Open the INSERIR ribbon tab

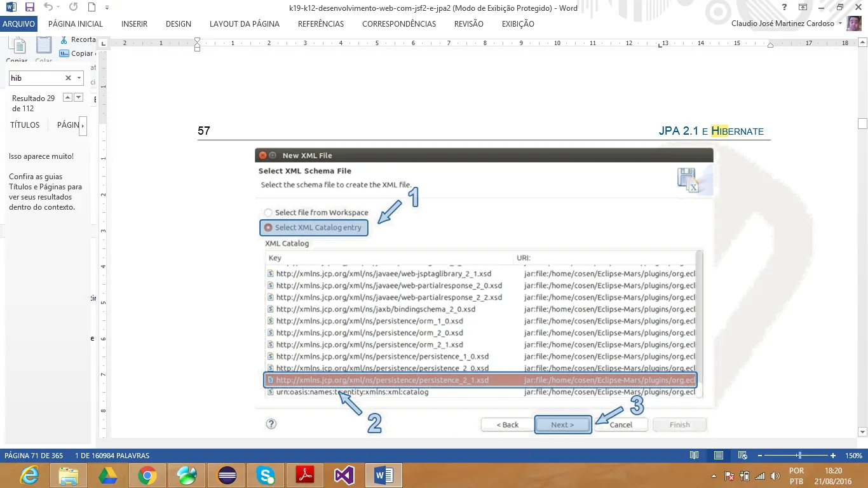[x=135, y=24]
